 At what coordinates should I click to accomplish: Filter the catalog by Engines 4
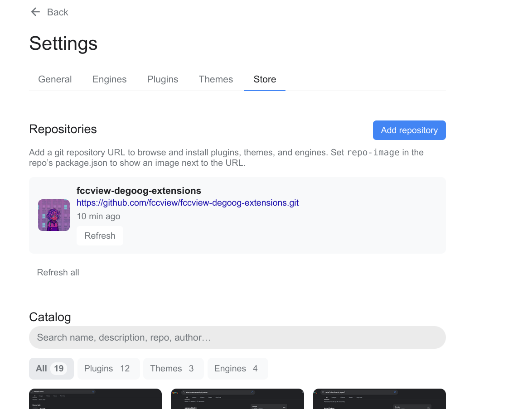pyautogui.click(x=237, y=368)
